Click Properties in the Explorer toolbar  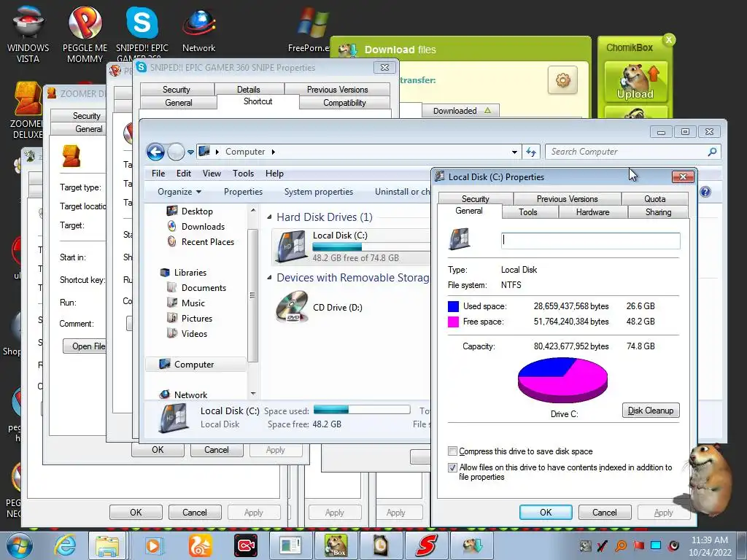[x=243, y=192]
